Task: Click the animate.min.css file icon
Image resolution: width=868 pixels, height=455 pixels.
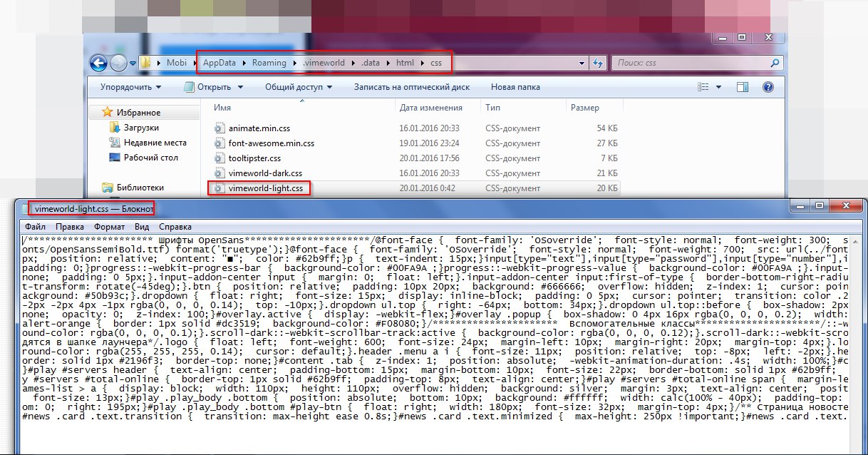Action: pos(219,128)
